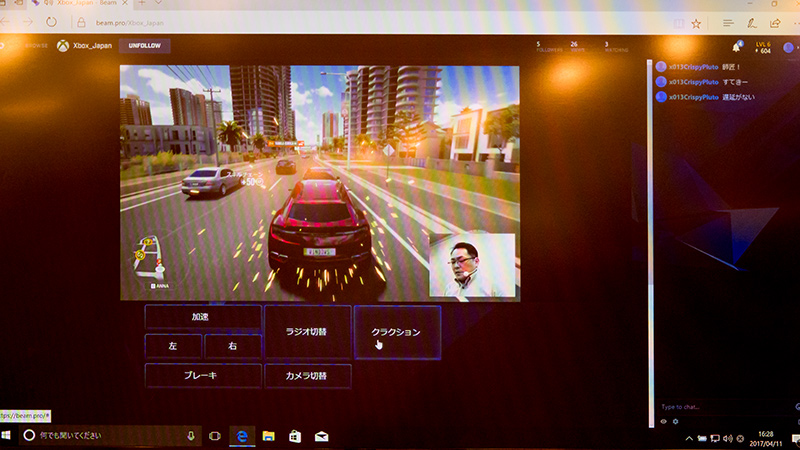Open the Mail app on the taskbar

pyautogui.click(x=321, y=437)
